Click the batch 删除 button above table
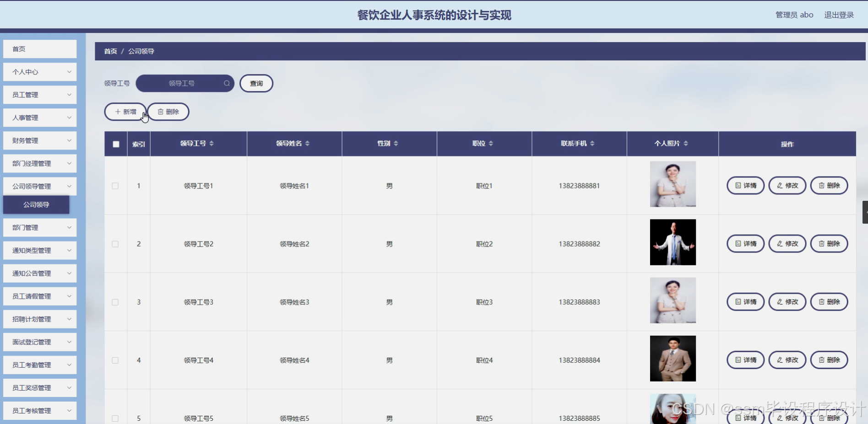This screenshot has height=424, width=868. (x=168, y=112)
